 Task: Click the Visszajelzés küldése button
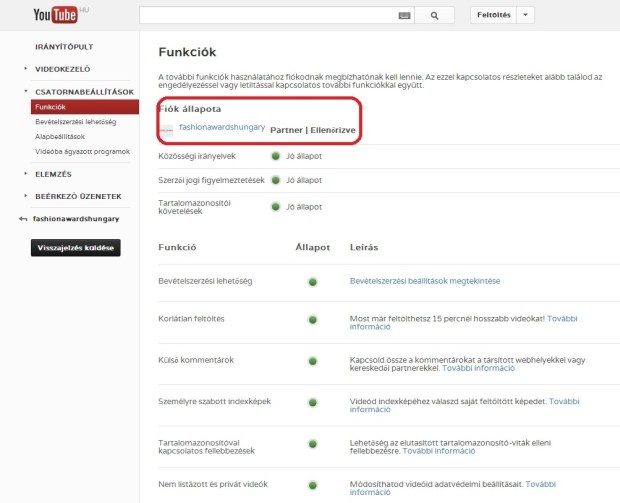(x=76, y=248)
